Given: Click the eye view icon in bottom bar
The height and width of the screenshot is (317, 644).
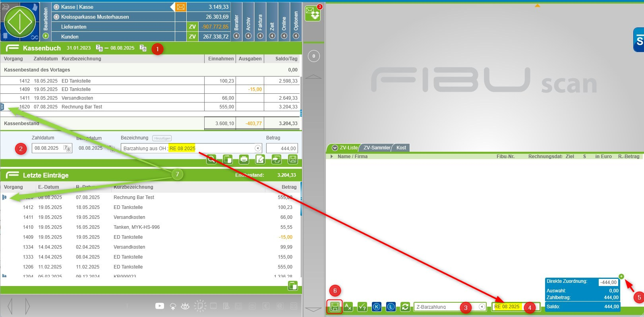Looking at the screenshot, I should 185,306.
